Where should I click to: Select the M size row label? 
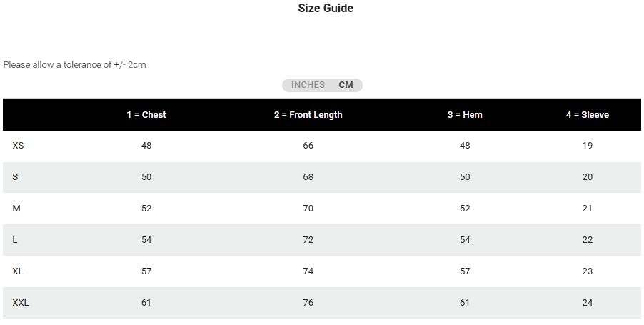coord(16,209)
